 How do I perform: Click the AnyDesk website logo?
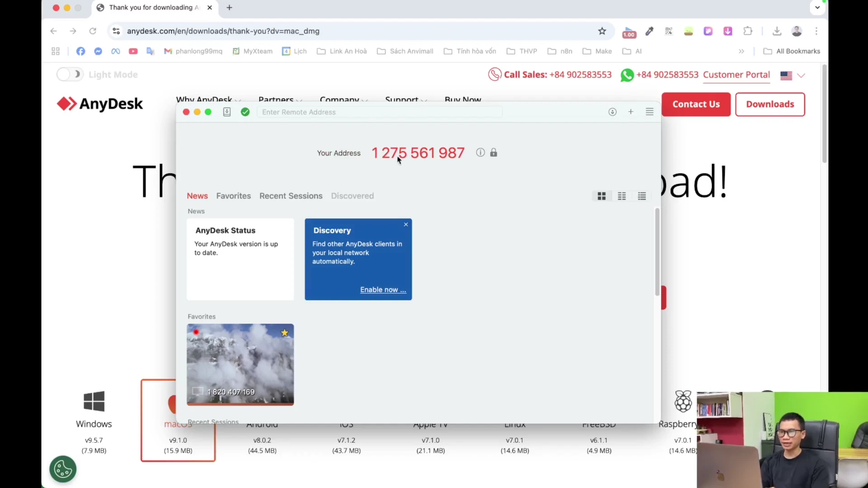point(99,104)
